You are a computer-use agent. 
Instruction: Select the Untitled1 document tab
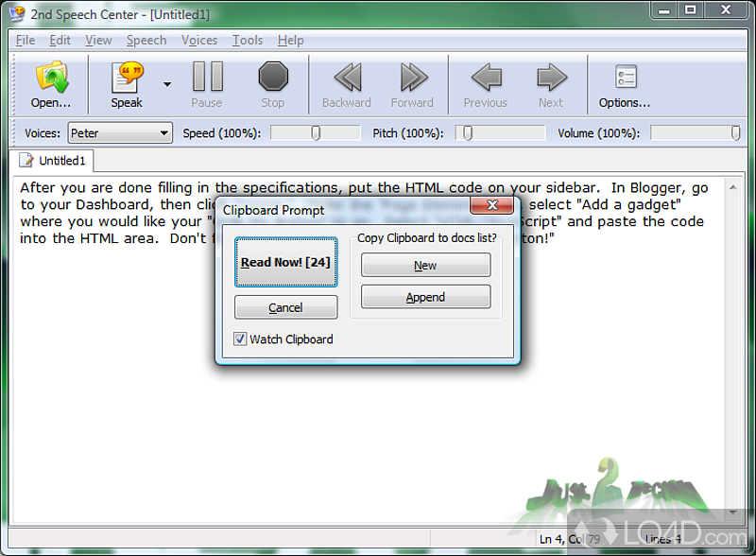(x=52, y=160)
